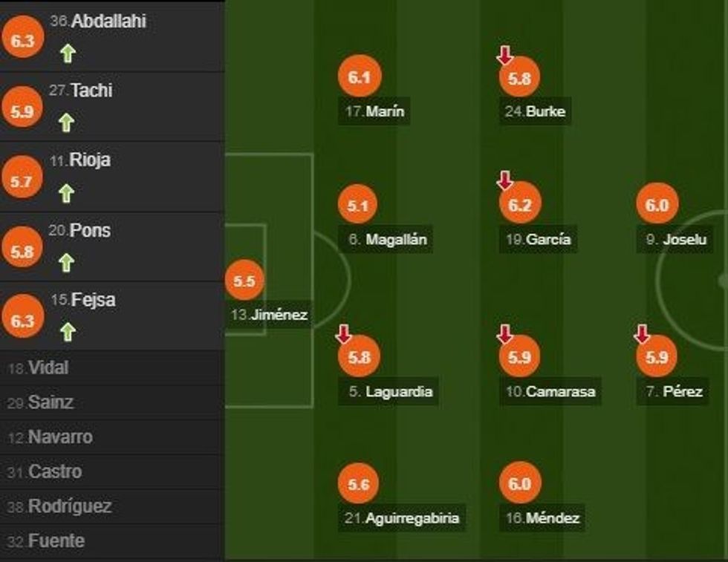Click the red sub-off arrow above Pérez
The height and width of the screenshot is (562, 728).
(x=642, y=335)
